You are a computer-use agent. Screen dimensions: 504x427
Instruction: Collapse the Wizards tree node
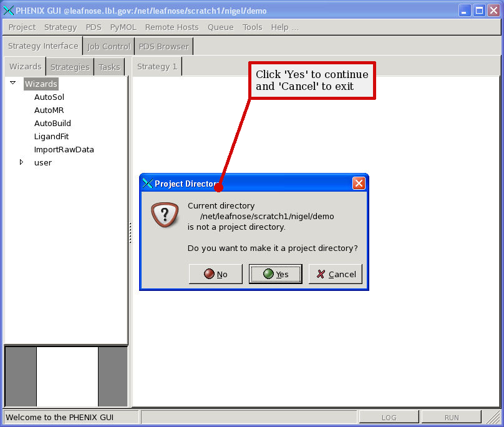[x=12, y=83]
